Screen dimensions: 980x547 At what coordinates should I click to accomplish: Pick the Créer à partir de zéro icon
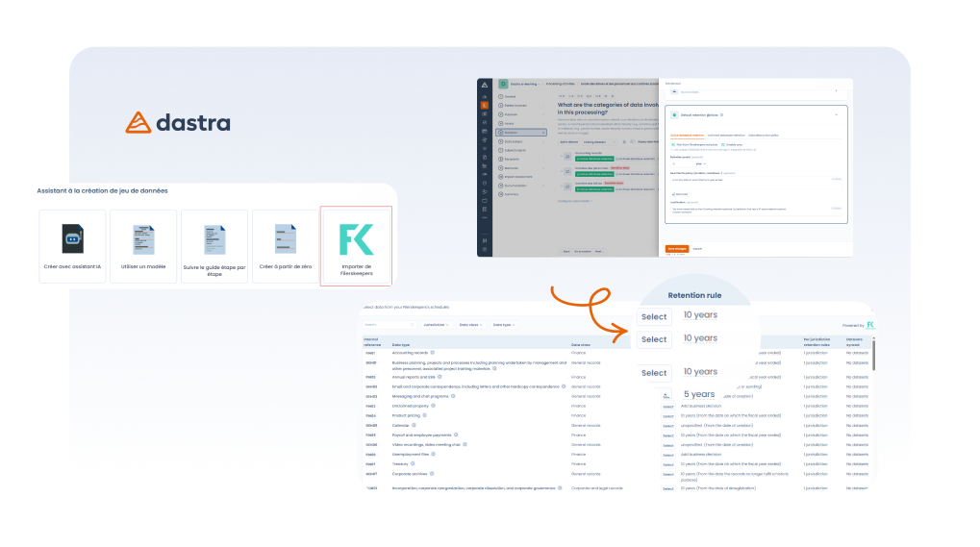coord(284,237)
